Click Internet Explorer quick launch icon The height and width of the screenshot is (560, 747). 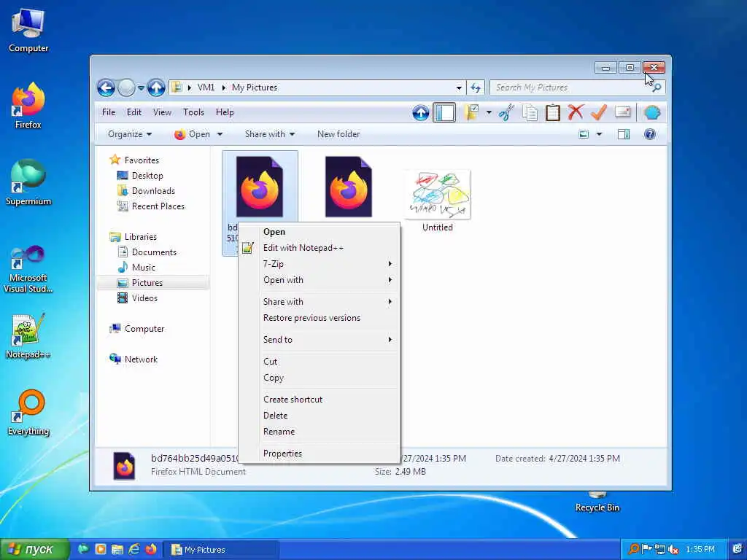tap(134, 549)
